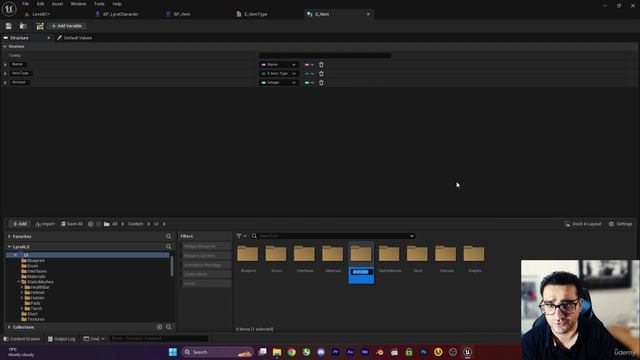Viewport: 640px width, 360px height.
Task: Open the Edit menu
Action: [40, 4]
